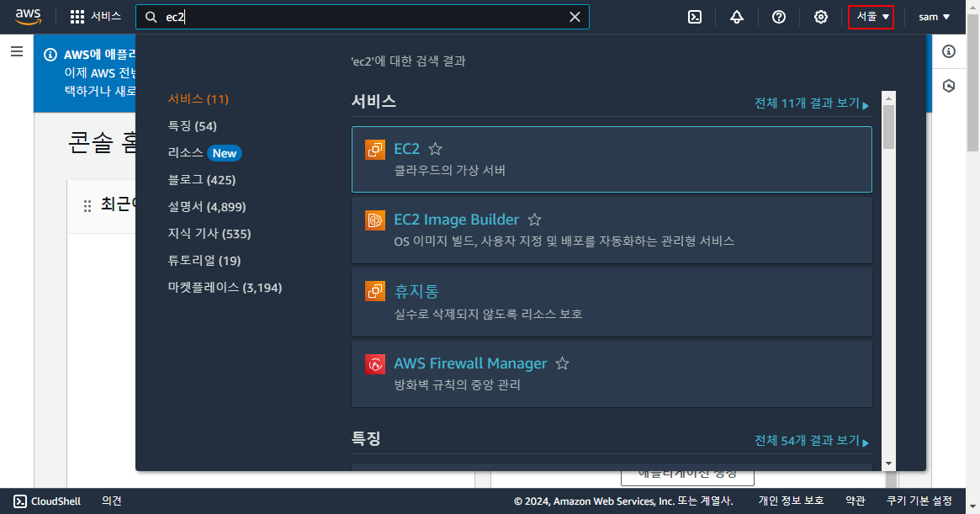The image size is (980, 514).
Task: Click the '실수로 삭제되지 않도록 리소스 보호' text
Action: click(x=488, y=314)
